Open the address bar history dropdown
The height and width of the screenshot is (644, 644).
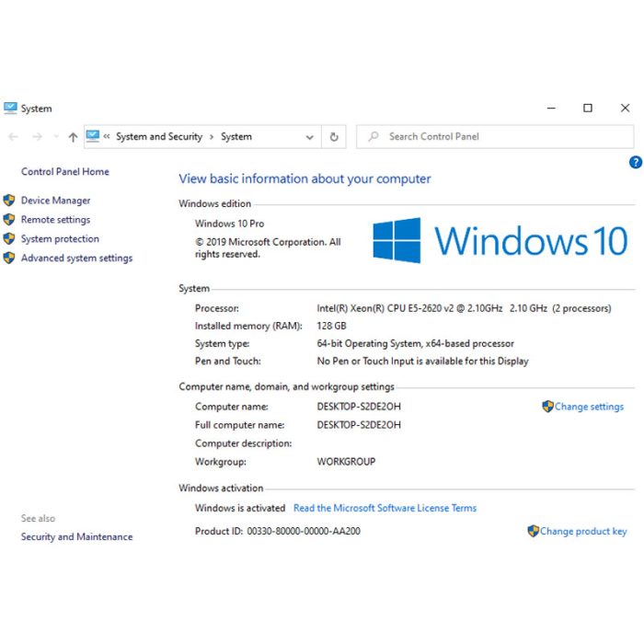310,137
